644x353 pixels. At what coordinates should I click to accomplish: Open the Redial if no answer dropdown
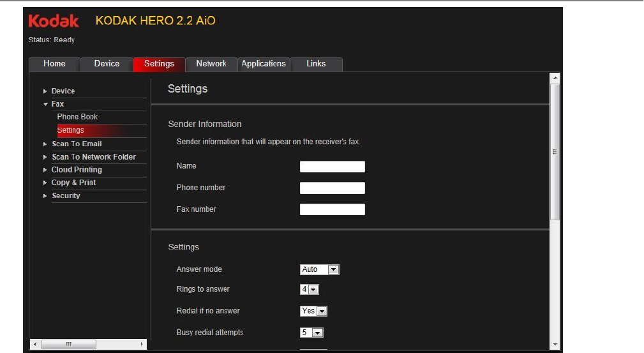click(x=322, y=312)
